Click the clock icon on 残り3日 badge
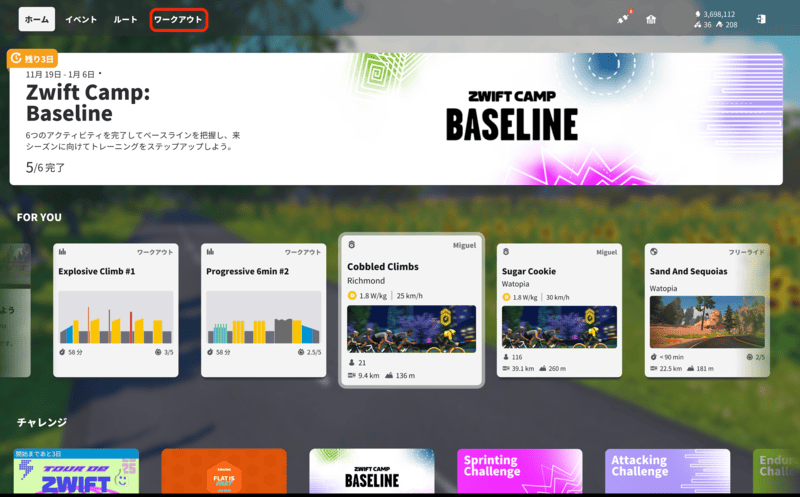 pyautogui.click(x=16, y=58)
